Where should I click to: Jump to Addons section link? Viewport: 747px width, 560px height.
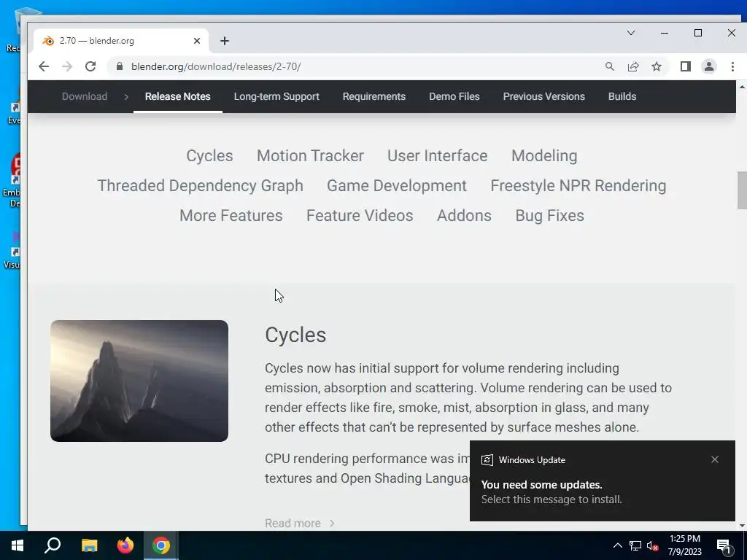tap(464, 215)
